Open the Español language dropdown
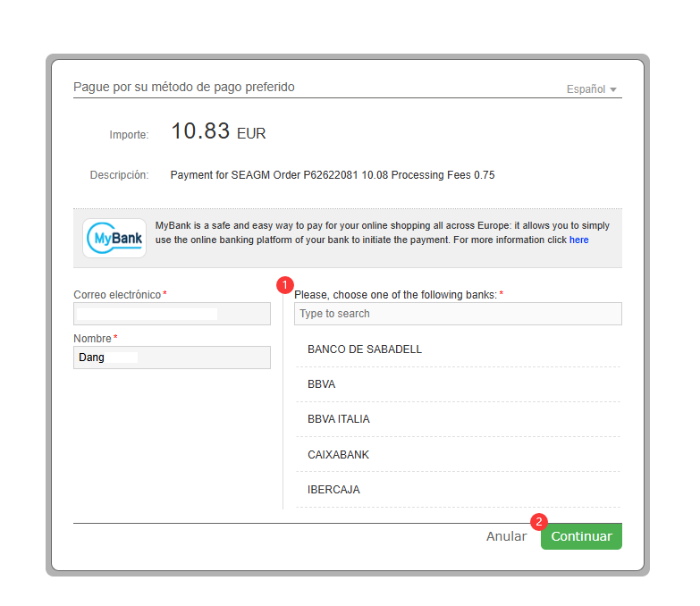700x606 pixels. [591, 89]
